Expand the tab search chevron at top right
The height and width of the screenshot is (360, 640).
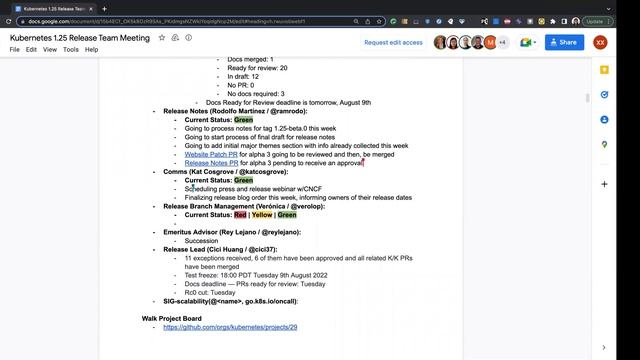[608, 9]
